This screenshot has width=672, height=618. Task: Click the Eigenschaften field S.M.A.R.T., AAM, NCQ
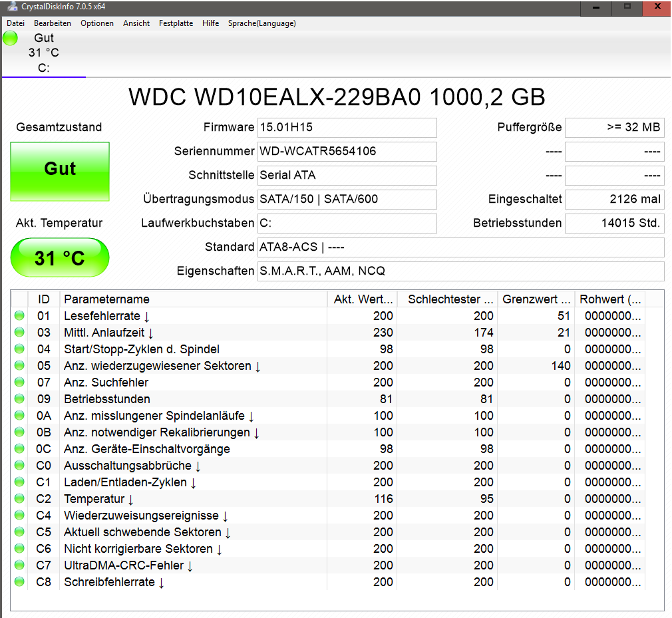coord(460,271)
